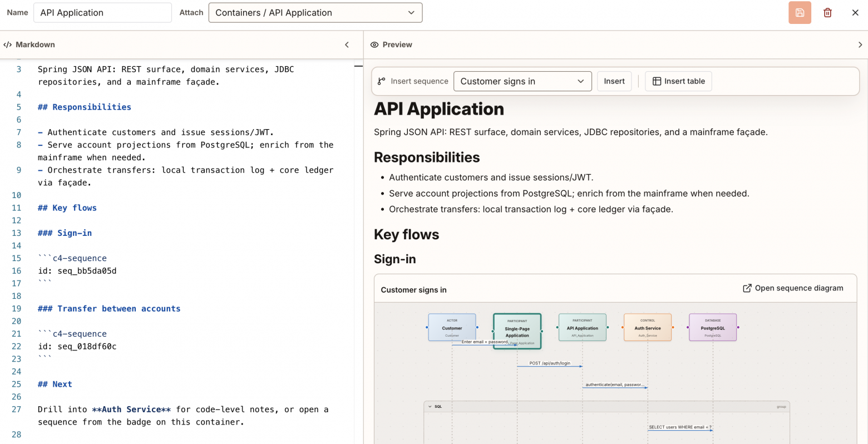Select the Auth Service control node
The height and width of the screenshot is (444, 868).
point(648,327)
